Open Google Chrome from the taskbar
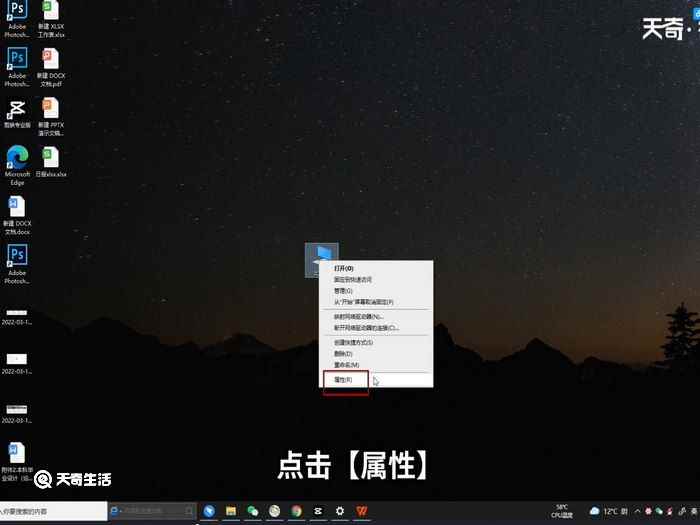Screen dimensions: 700x525 coord(296,511)
